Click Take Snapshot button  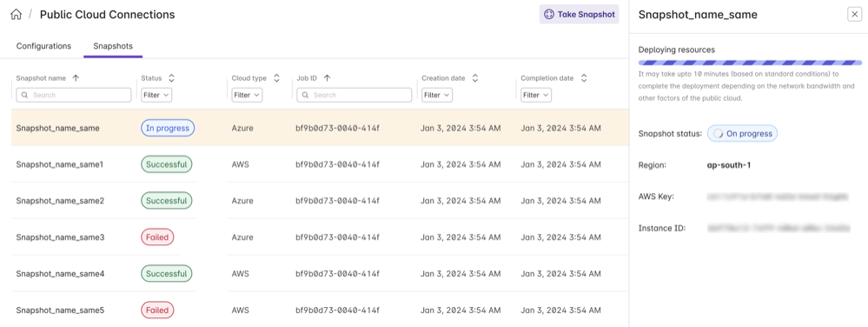(579, 15)
